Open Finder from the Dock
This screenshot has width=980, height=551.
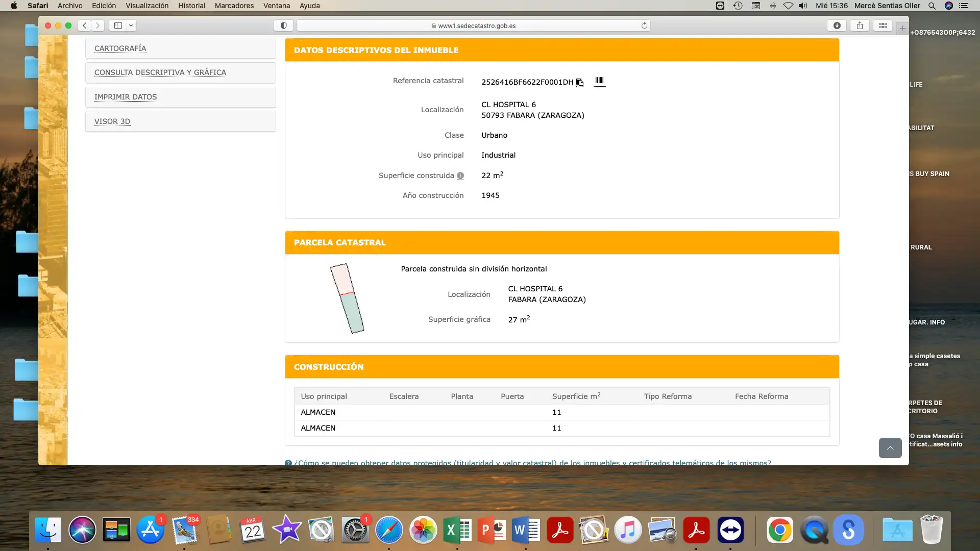click(48, 530)
